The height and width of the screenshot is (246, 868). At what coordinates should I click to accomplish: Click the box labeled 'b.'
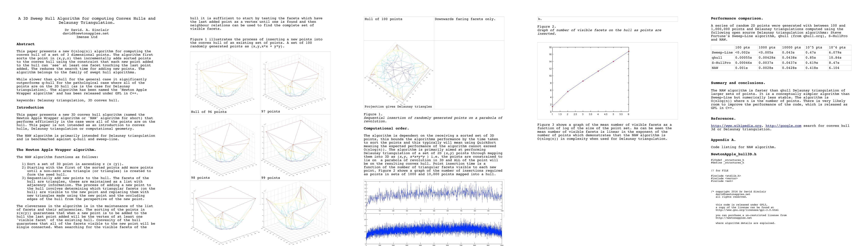[607, 19]
